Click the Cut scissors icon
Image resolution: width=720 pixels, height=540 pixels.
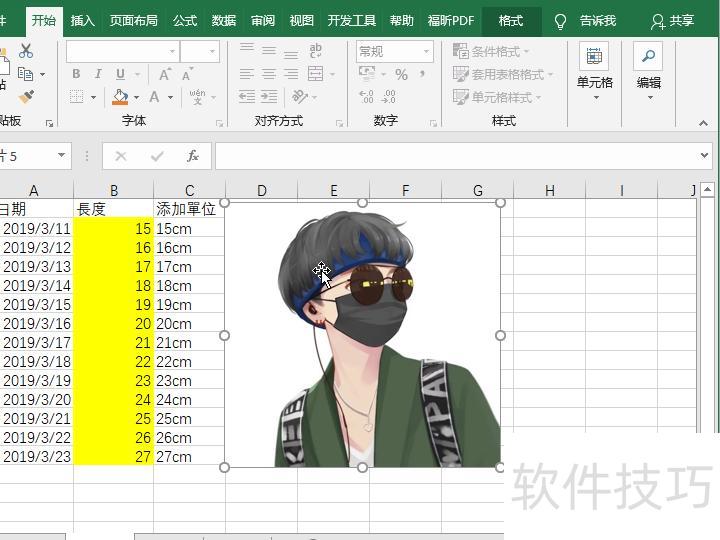26,51
